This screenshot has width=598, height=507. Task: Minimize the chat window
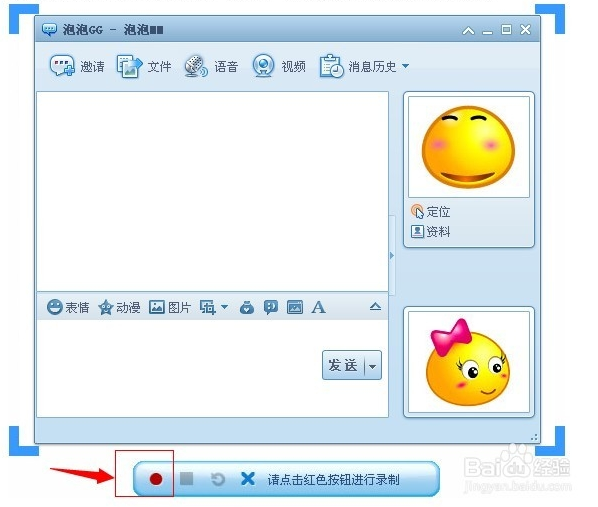487,32
